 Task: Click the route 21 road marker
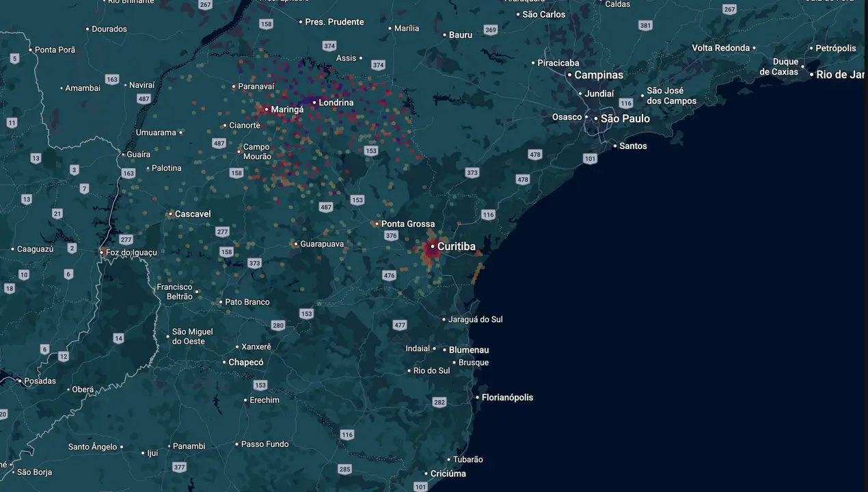57,214
